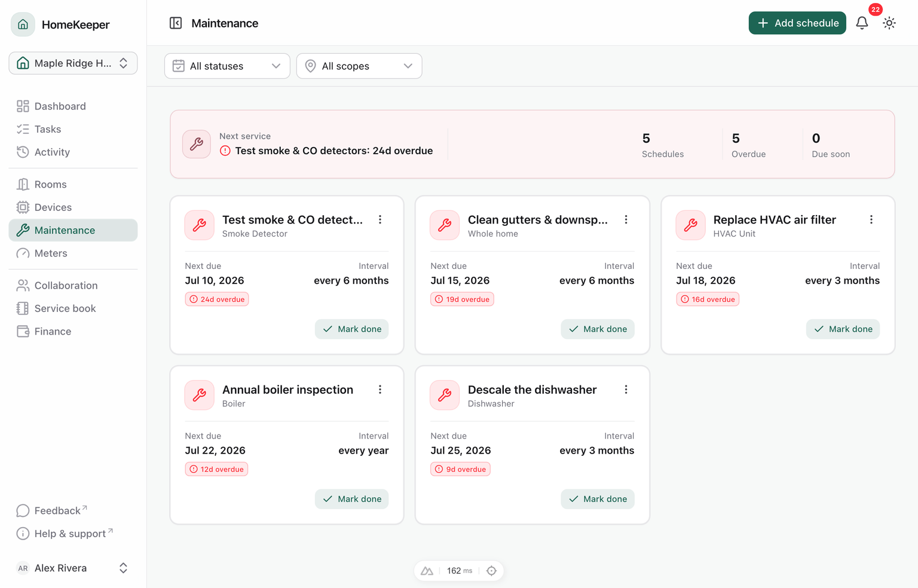Image resolution: width=918 pixels, height=588 pixels.
Task: Mark Clean gutters & downspouts as done
Action: tap(598, 329)
